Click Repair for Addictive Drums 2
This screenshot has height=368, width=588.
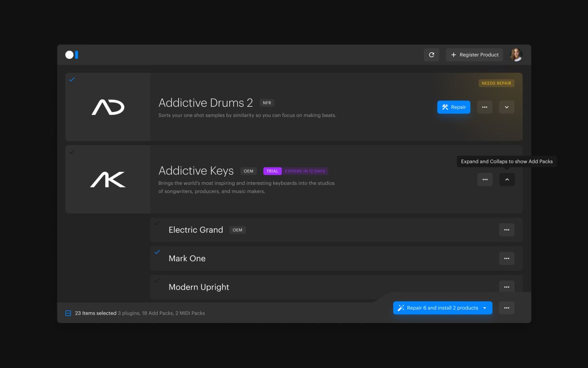(x=453, y=107)
